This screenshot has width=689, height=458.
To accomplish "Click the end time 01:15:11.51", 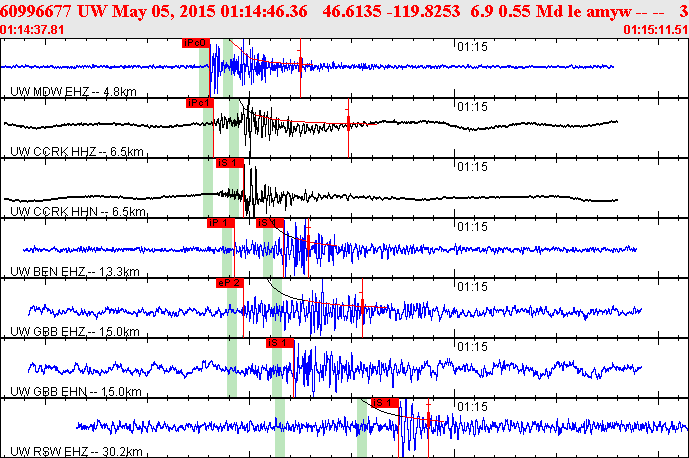I will 656,30.
